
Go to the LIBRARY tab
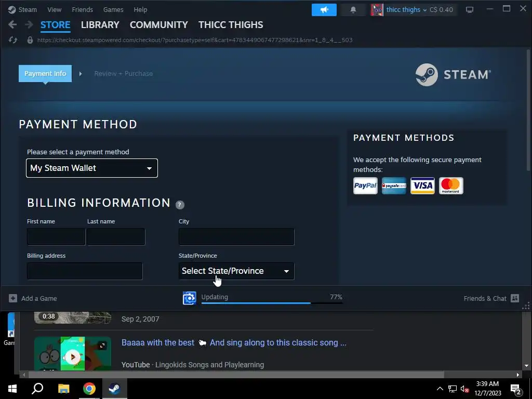point(100,25)
